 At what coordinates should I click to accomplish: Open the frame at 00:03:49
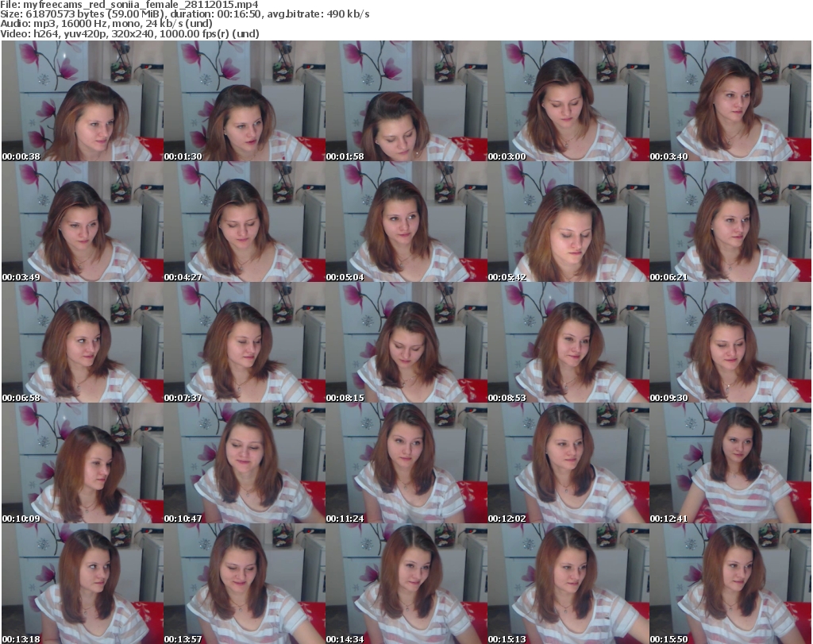point(83,222)
